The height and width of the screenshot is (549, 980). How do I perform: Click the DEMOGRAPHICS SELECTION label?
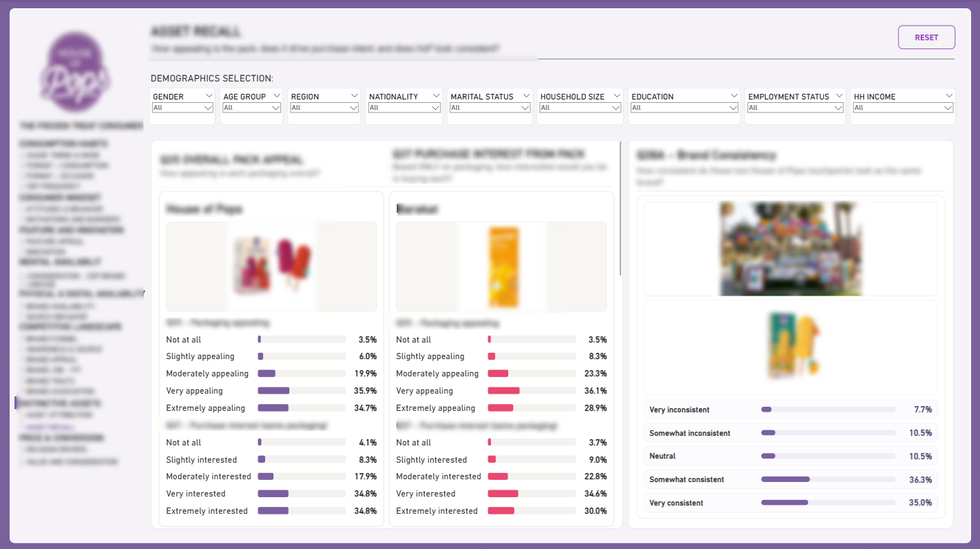(212, 79)
